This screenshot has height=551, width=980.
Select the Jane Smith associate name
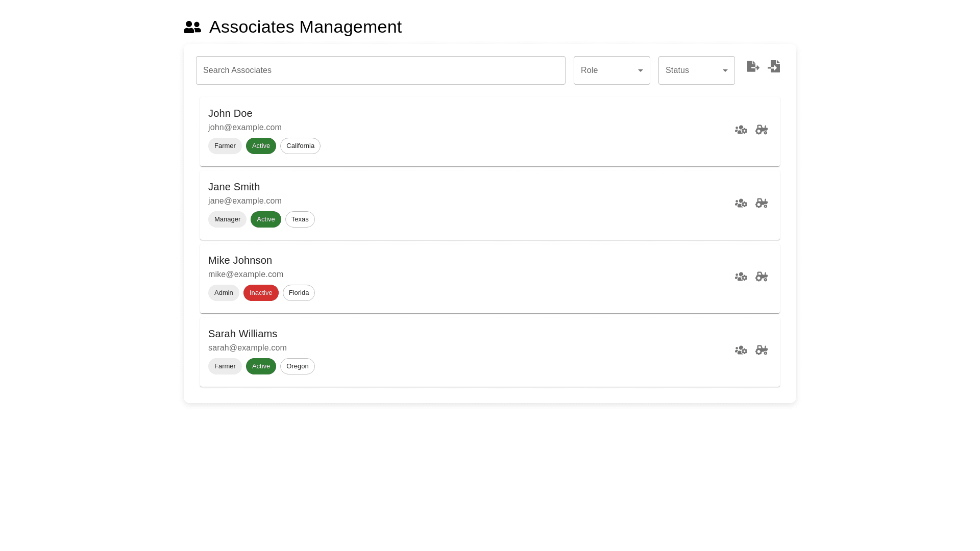[234, 187]
